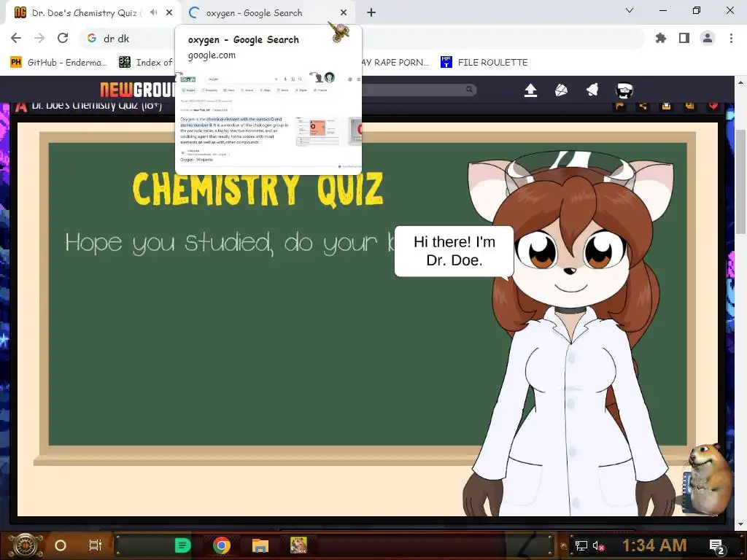
Task: Close the oxygen - Google Search tab
Action: (x=344, y=13)
